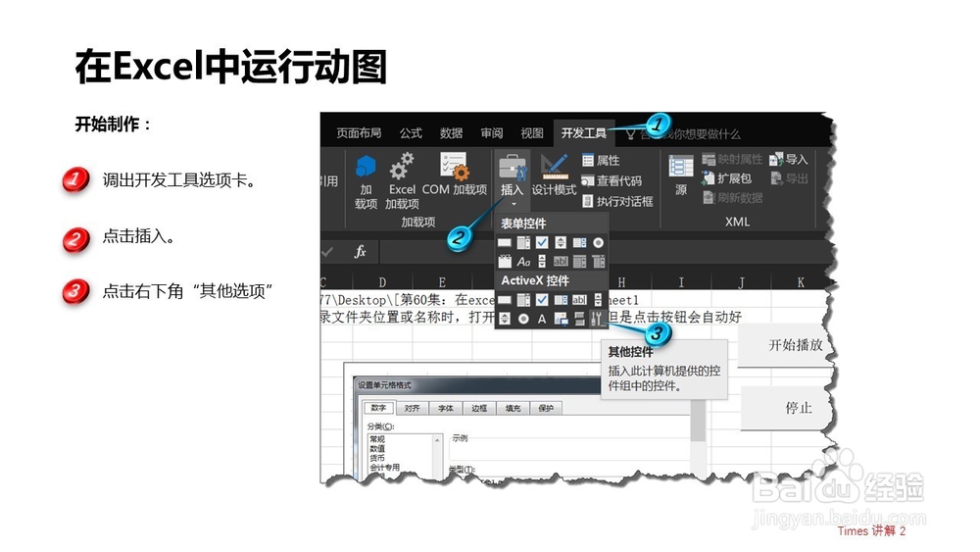
Task: Open COM 加载项 dialog
Action: (x=455, y=175)
